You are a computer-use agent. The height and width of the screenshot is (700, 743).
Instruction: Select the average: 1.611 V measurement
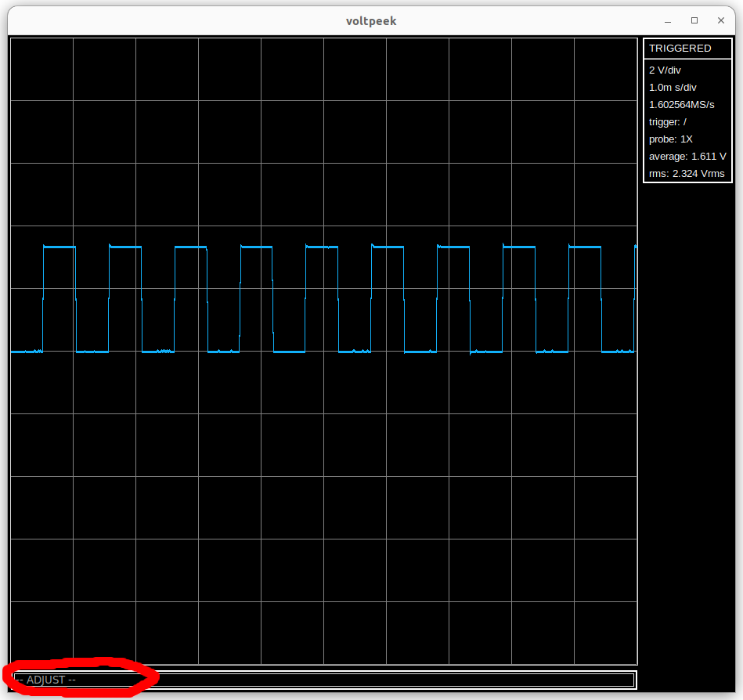click(x=687, y=157)
